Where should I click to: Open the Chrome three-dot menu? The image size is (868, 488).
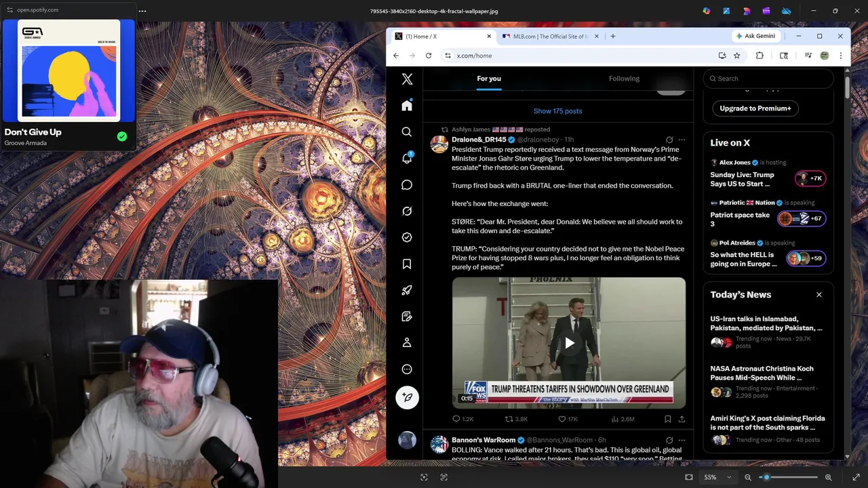tap(841, 56)
